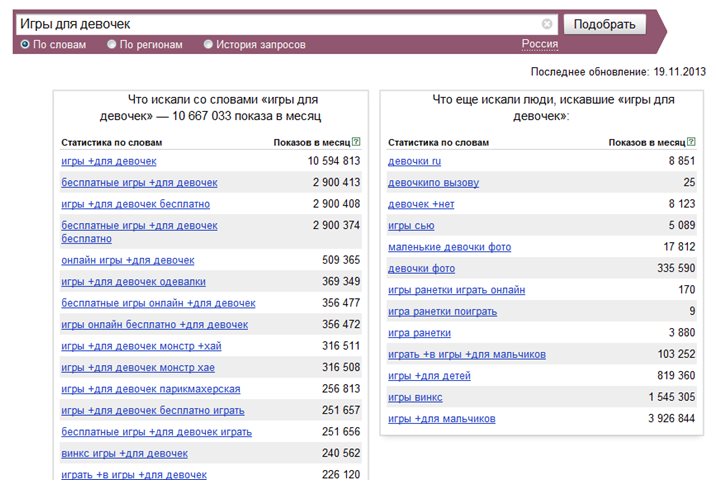Click the 10 594 813 impressions value
The width and height of the screenshot is (717, 487).
(x=334, y=161)
